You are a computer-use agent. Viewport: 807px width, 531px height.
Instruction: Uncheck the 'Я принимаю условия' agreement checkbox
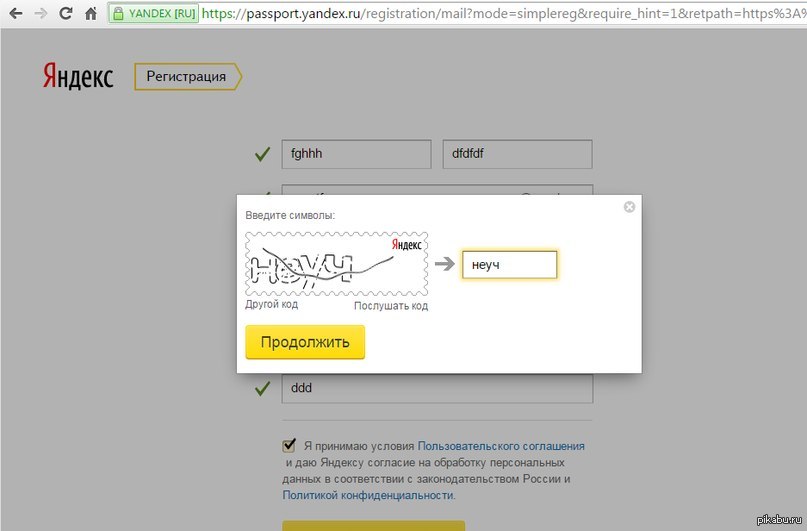[x=290, y=446]
